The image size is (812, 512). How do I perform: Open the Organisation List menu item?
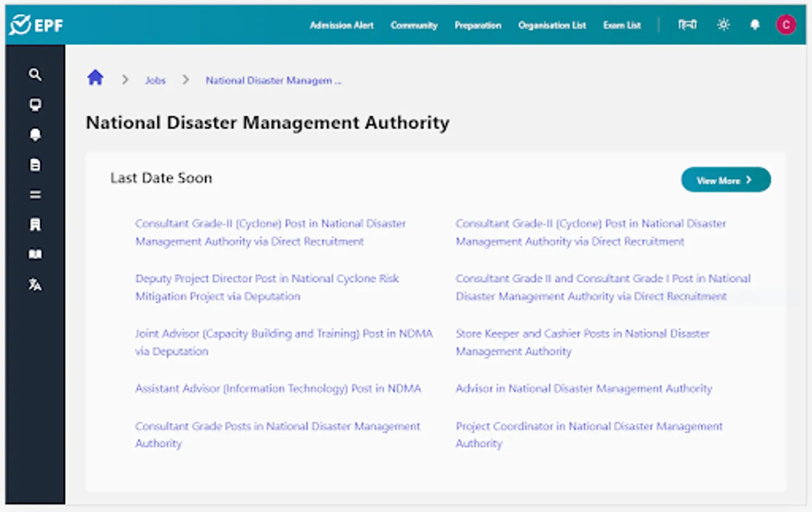coord(552,25)
